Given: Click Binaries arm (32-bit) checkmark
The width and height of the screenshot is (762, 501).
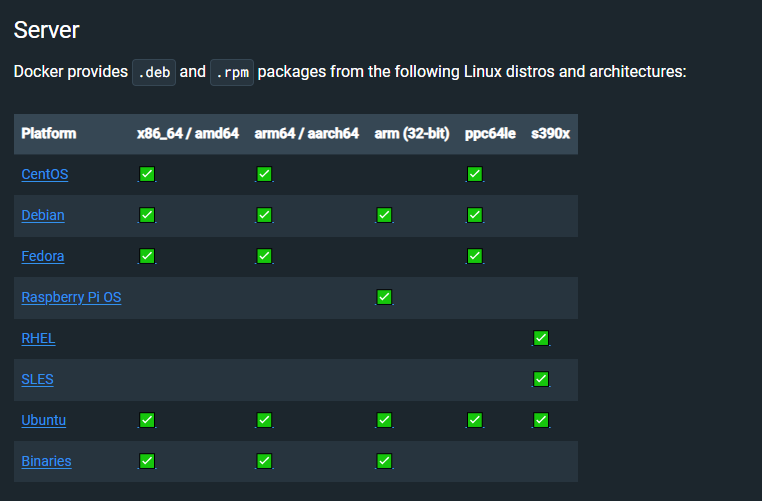Looking at the screenshot, I should pos(384,461).
